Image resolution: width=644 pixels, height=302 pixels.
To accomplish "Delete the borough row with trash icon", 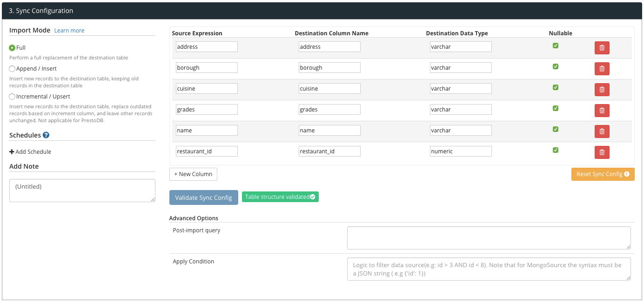I will coord(602,69).
